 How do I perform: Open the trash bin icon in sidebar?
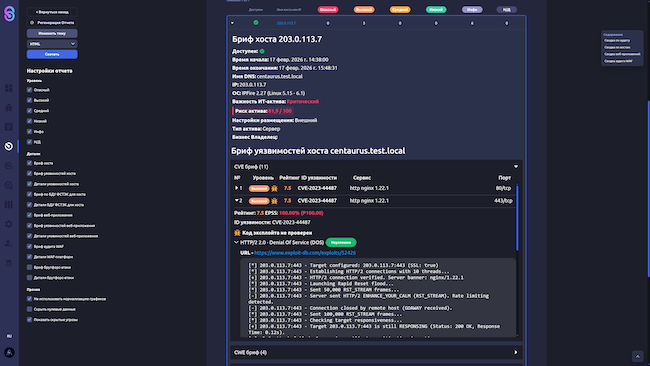click(9, 263)
